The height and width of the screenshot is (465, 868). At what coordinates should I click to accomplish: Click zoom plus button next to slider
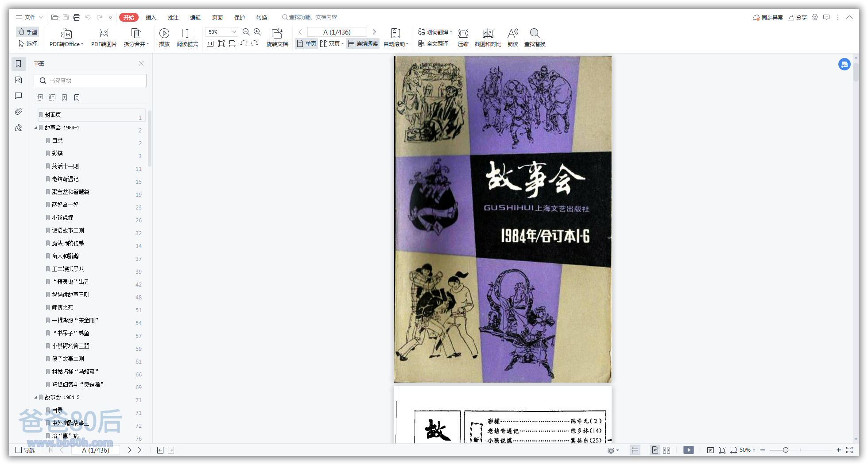(x=838, y=450)
